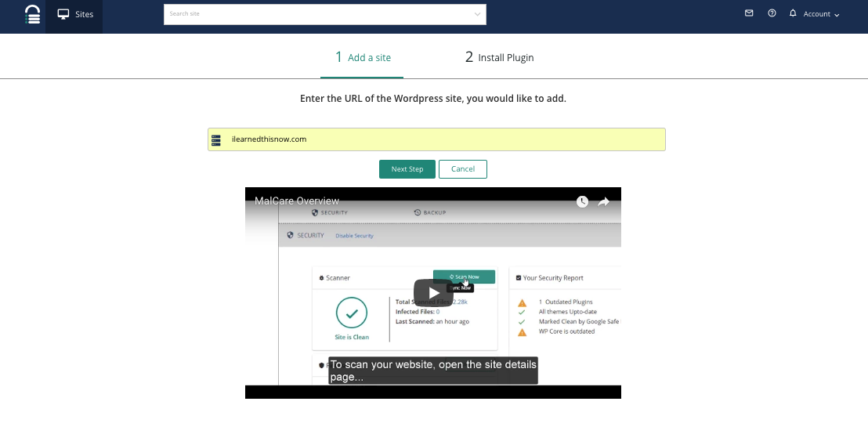This screenshot has height=434, width=868.
Task: Click the monitor icon beside Sites
Action: tap(63, 14)
